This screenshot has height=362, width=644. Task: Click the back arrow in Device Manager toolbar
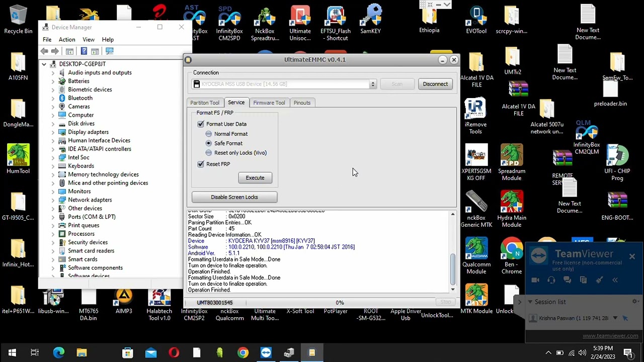[x=44, y=51]
